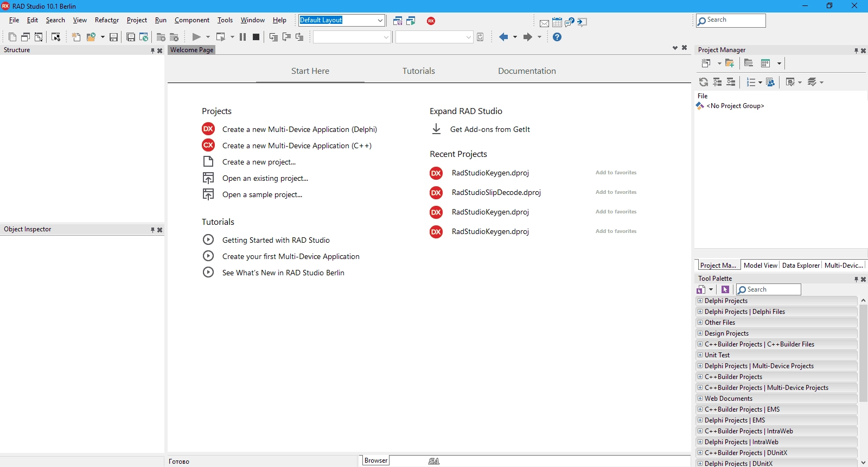Open the Tools menu

pyautogui.click(x=225, y=20)
